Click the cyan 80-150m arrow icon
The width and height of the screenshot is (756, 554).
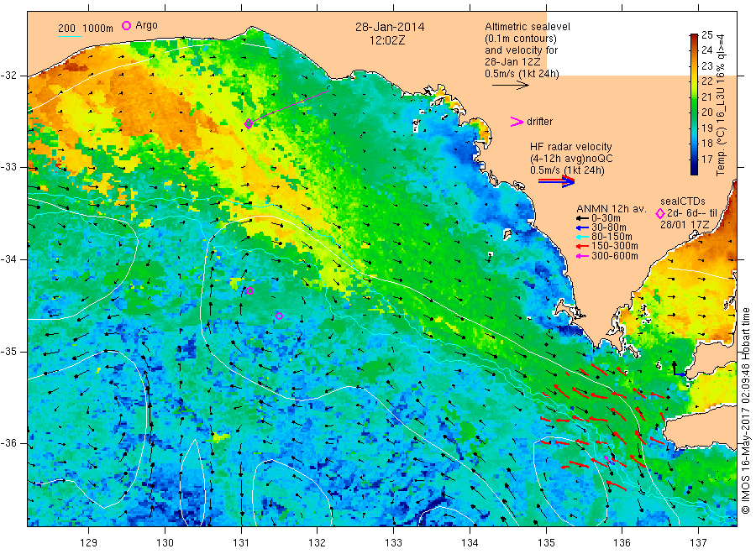(x=582, y=237)
